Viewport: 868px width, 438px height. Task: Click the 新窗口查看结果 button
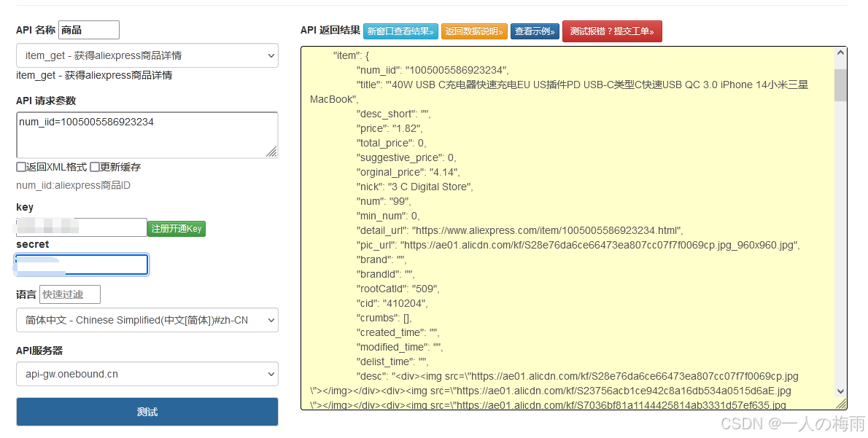tap(400, 31)
